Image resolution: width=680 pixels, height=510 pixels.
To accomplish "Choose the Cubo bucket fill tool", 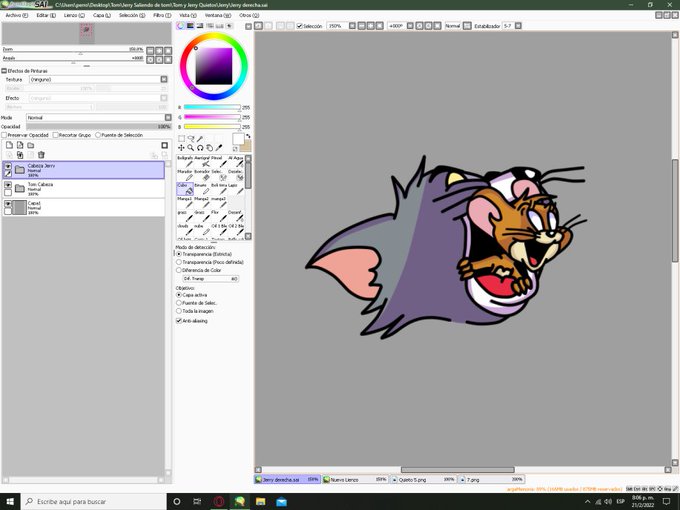I will coord(185,189).
